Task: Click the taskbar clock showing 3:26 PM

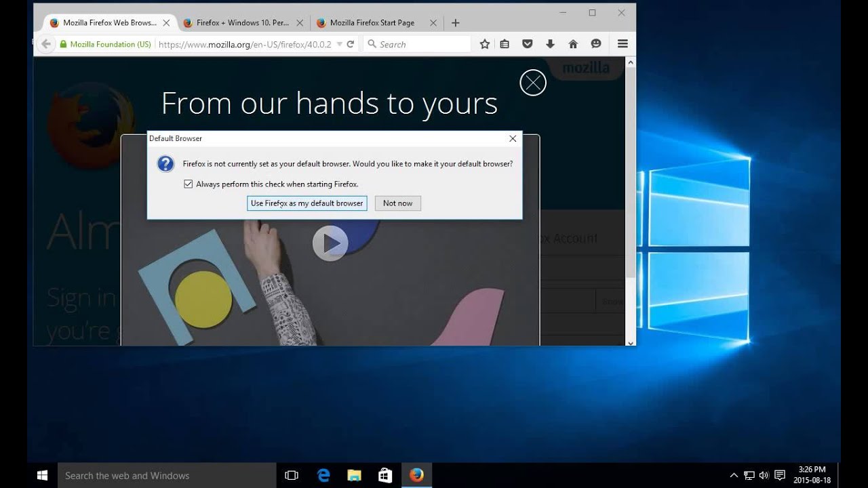Action: [x=812, y=475]
